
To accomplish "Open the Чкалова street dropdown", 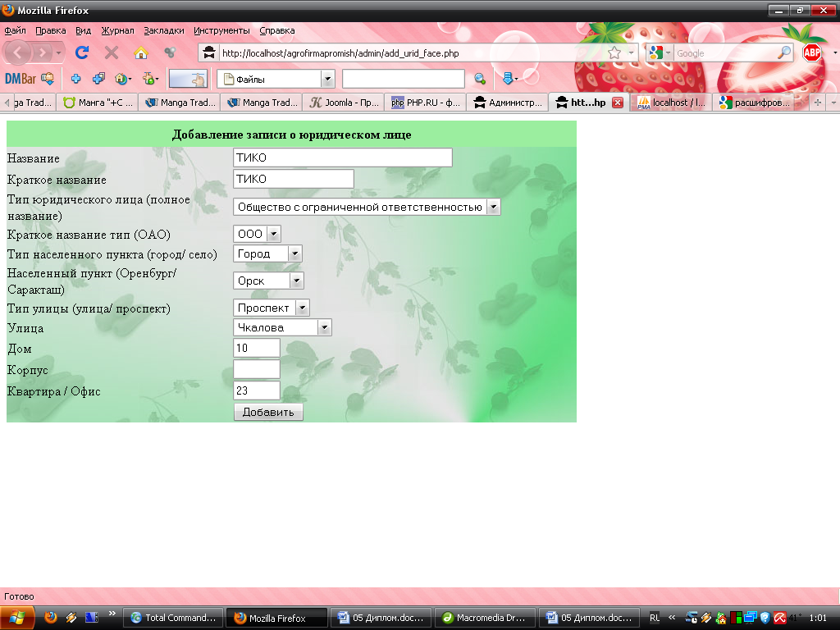I will (x=282, y=327).
